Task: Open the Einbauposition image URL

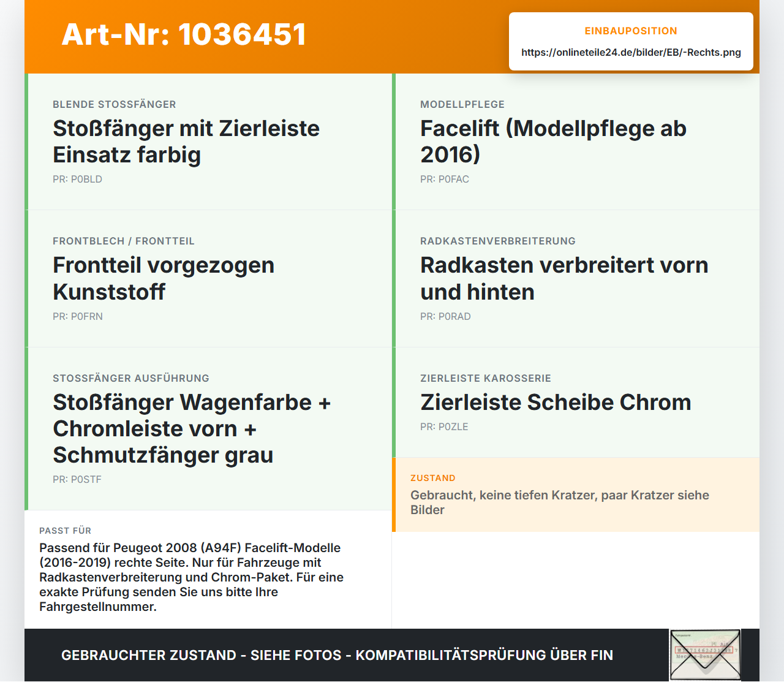Action: [x=631, y=53]
